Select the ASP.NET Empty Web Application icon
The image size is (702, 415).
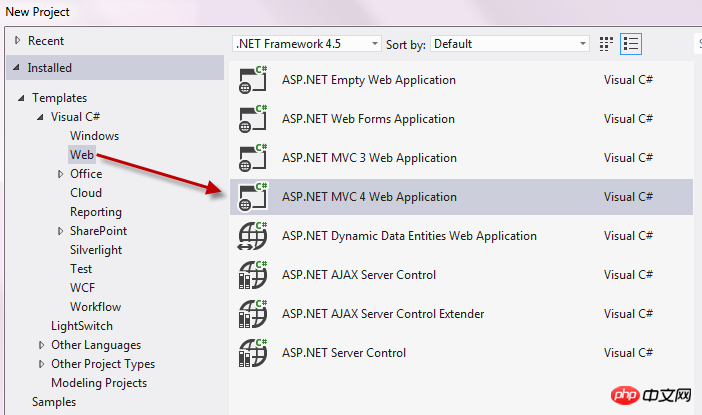[x=253, y=80]
